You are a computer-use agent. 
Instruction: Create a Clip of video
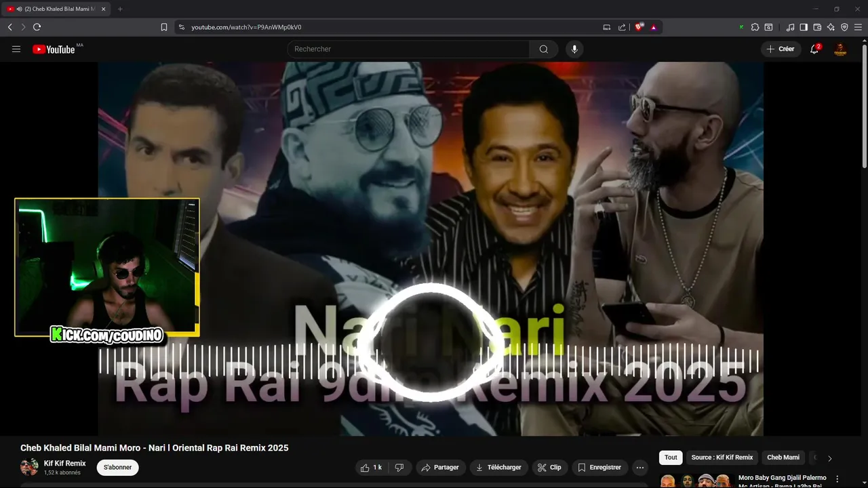549,468
